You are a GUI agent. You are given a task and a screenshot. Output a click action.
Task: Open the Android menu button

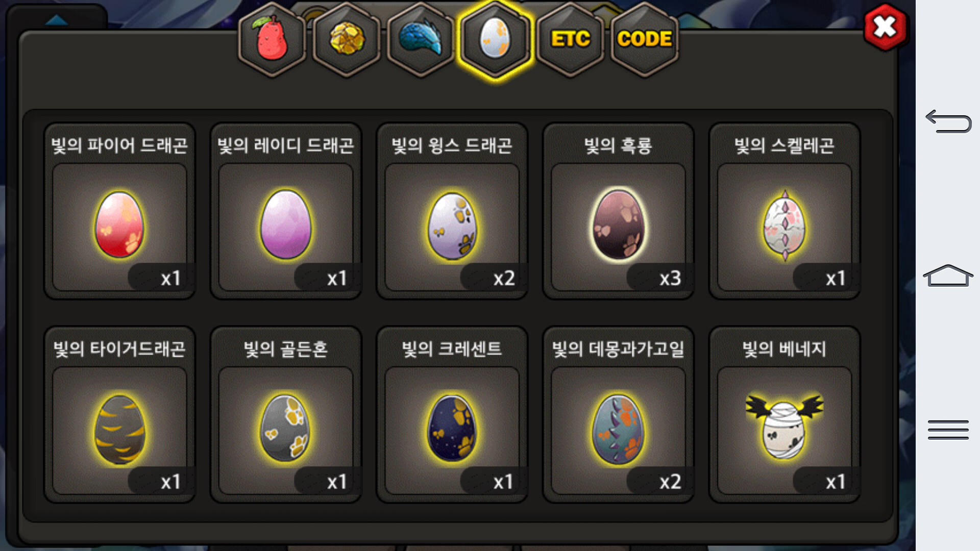point(948,430)
